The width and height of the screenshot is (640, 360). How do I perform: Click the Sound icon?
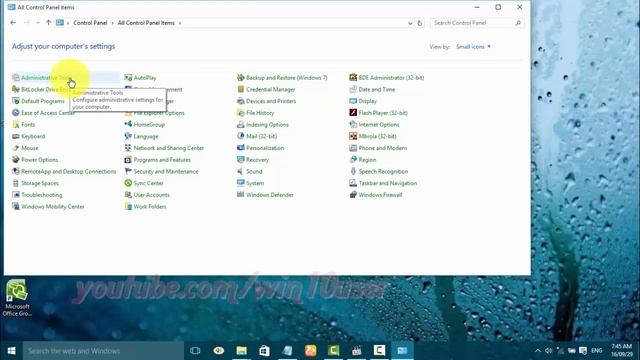[x=240, y=171]
